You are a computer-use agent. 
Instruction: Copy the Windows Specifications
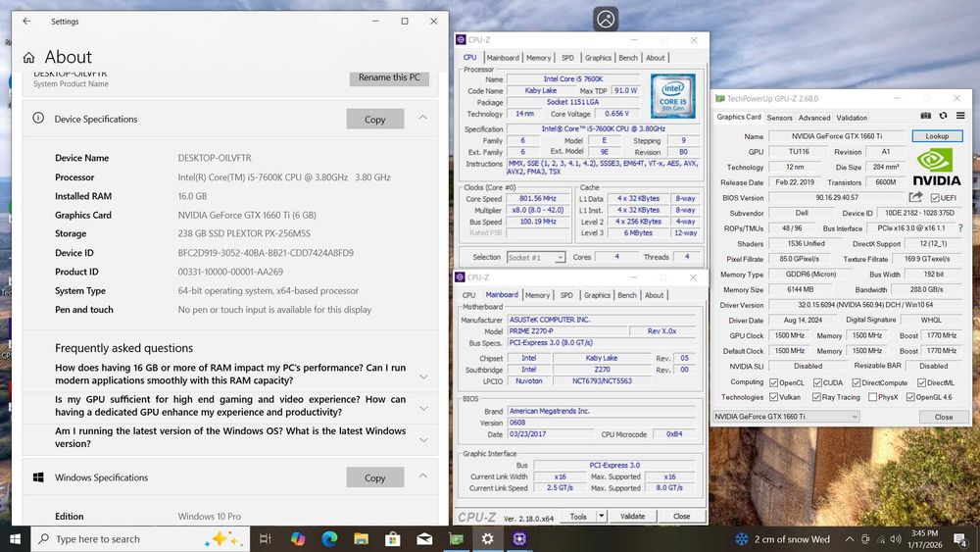(375, 477)
